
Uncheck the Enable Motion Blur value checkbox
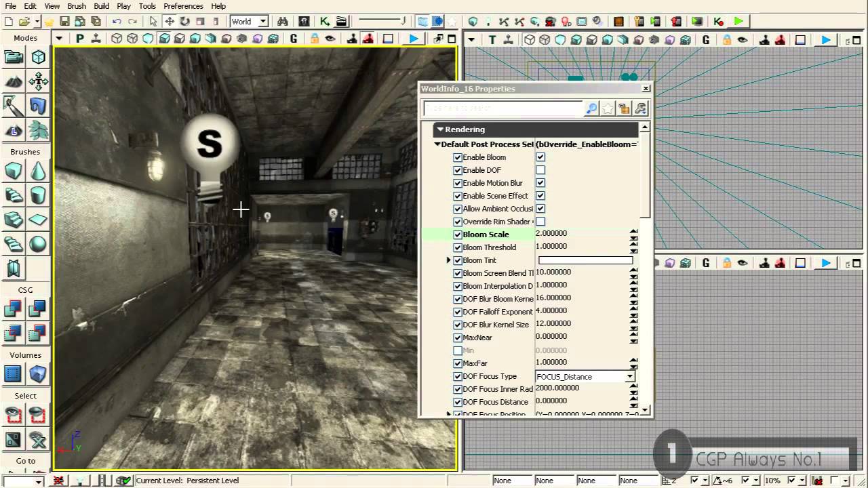pos(540,183)
